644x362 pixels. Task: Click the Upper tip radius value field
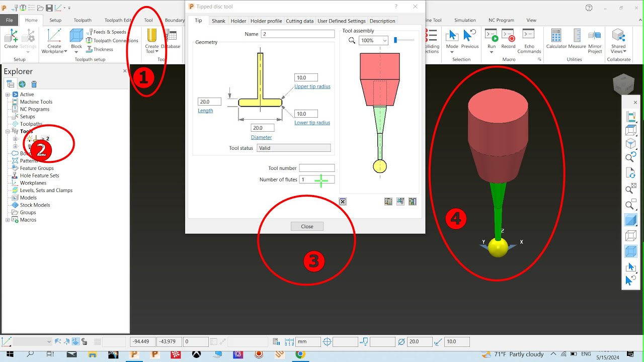point(306,77)
